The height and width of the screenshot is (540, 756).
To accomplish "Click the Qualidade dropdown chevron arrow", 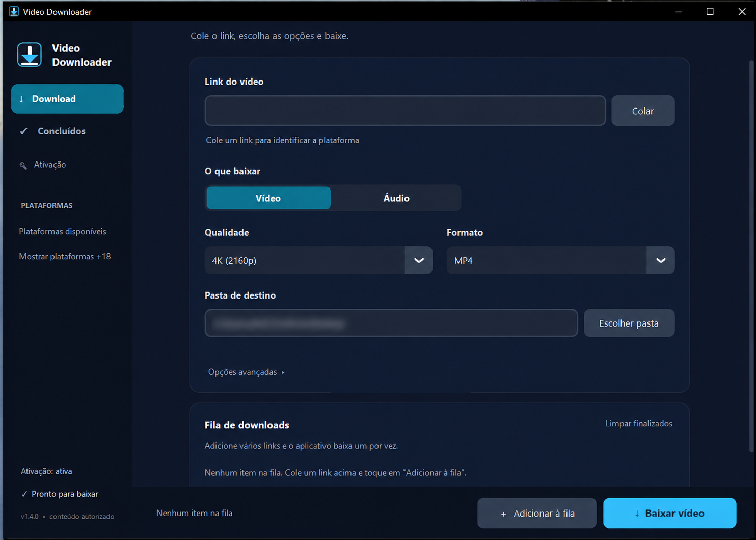I will tap(419, 260).
